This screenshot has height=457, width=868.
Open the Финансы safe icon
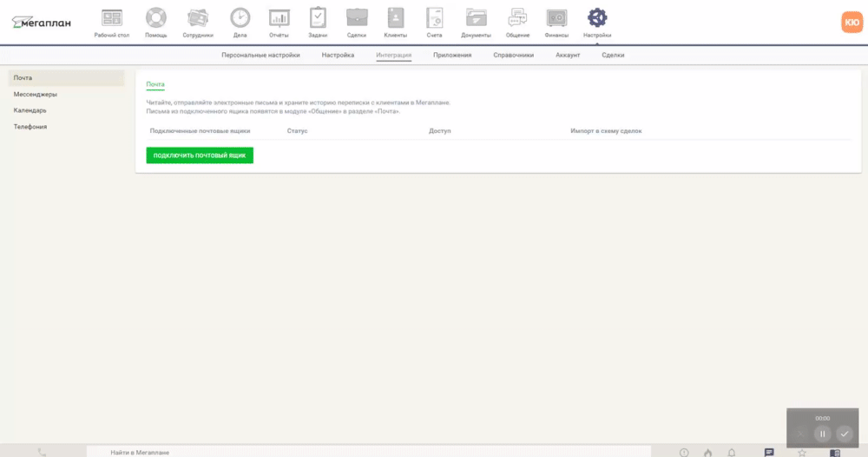[x=556, y=19]
